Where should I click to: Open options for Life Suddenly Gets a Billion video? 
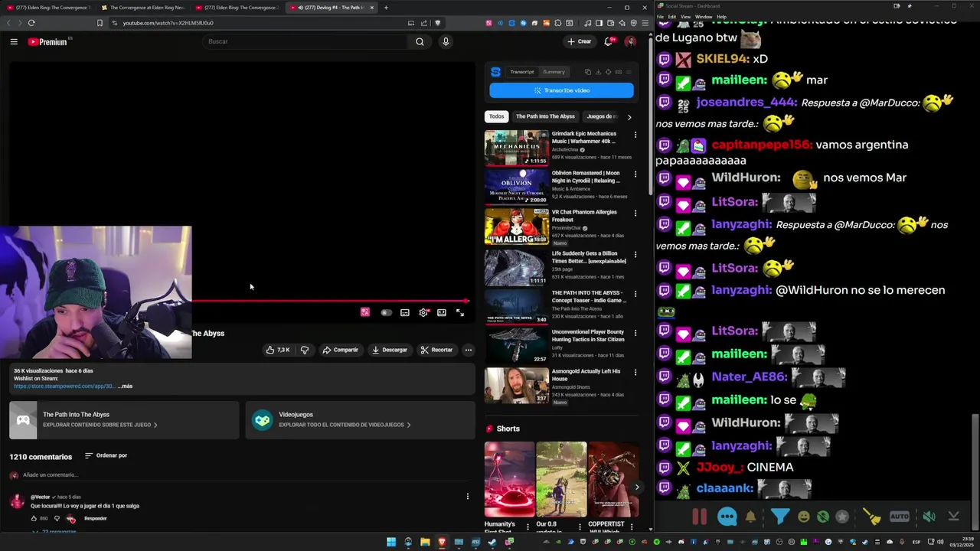(x=635, y=254)
